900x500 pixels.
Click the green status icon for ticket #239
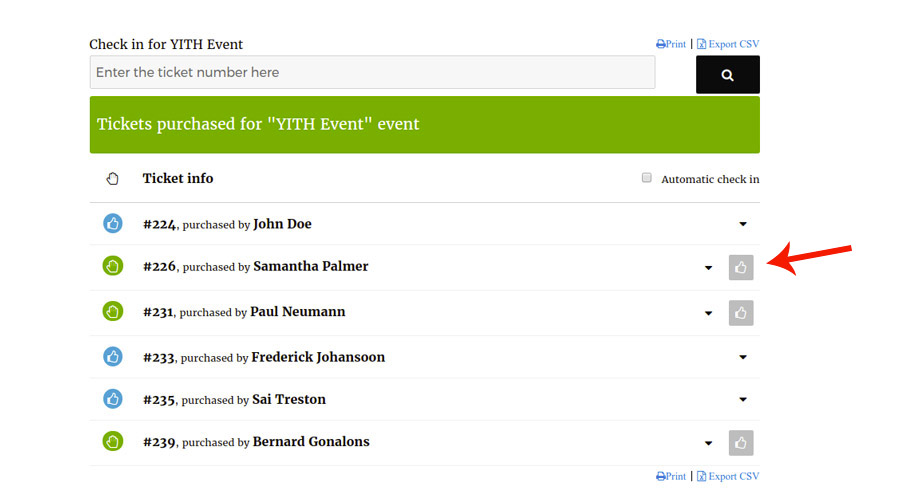click(x=113, y=441)
